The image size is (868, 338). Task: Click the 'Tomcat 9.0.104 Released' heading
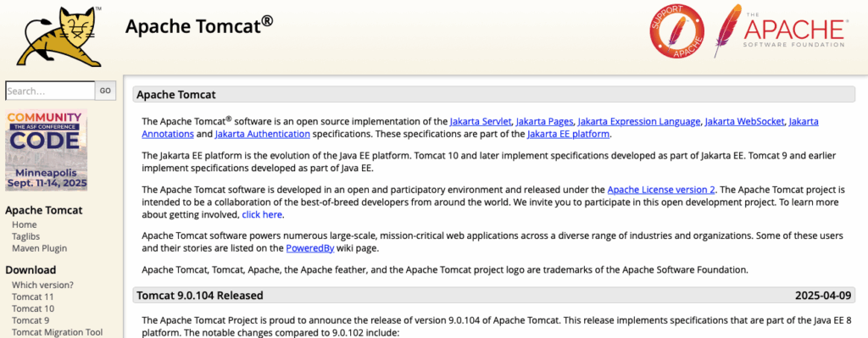click(200, 296)
